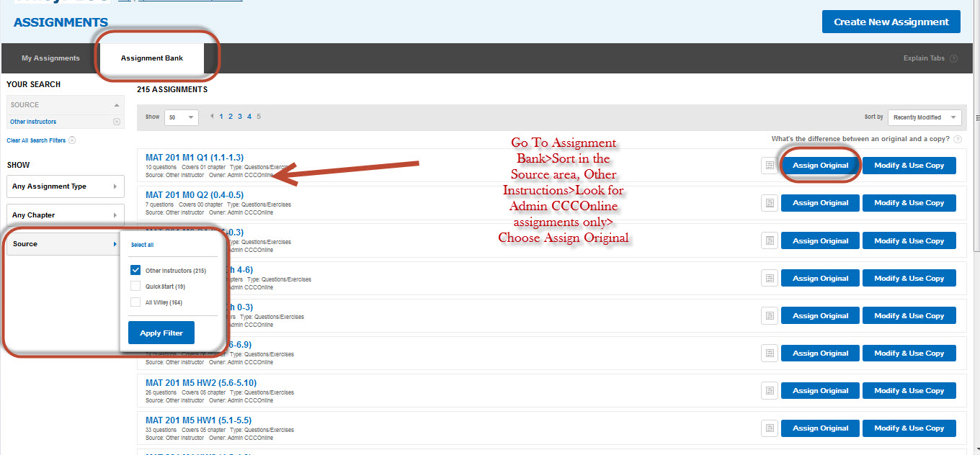Screen dimensions: 980x455
Task: Open assignment title MAT 201 M5 HW2 (5.6-5.10)
Action: 201,382
